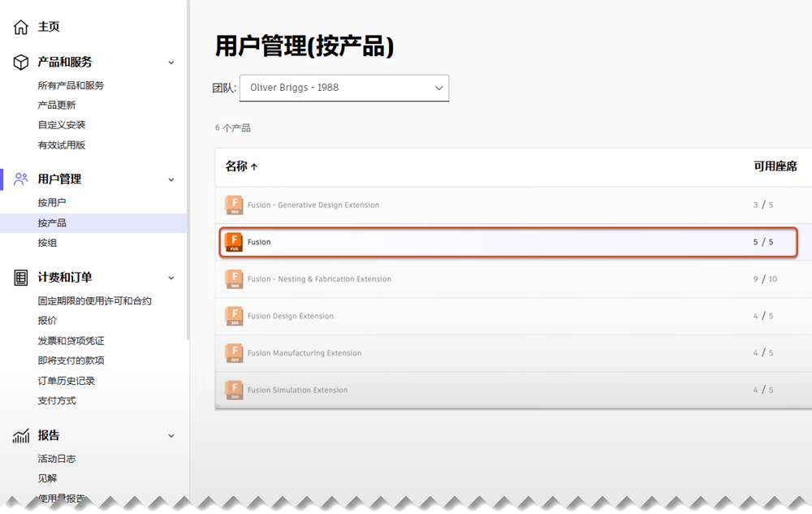The image size is (812, 514).
Task: Click the Fusion Simulation Extension icon
Action: [234, 390]
